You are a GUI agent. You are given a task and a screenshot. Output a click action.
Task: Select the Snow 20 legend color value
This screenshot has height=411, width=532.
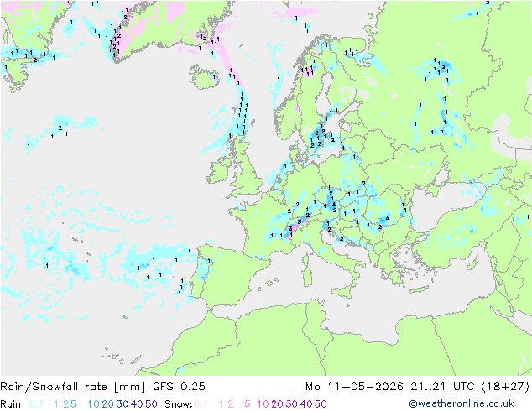[277, 404]
